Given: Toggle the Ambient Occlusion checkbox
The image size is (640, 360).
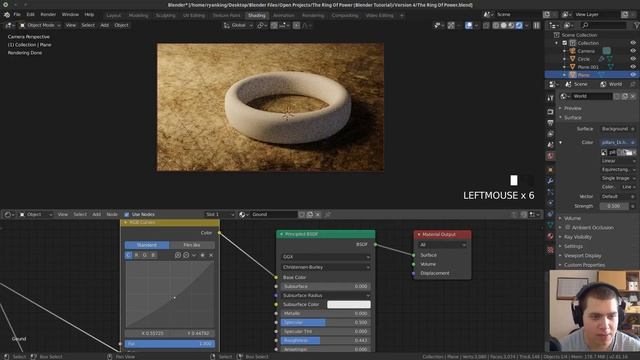Looking at the screenshot, I should (567, 227).
